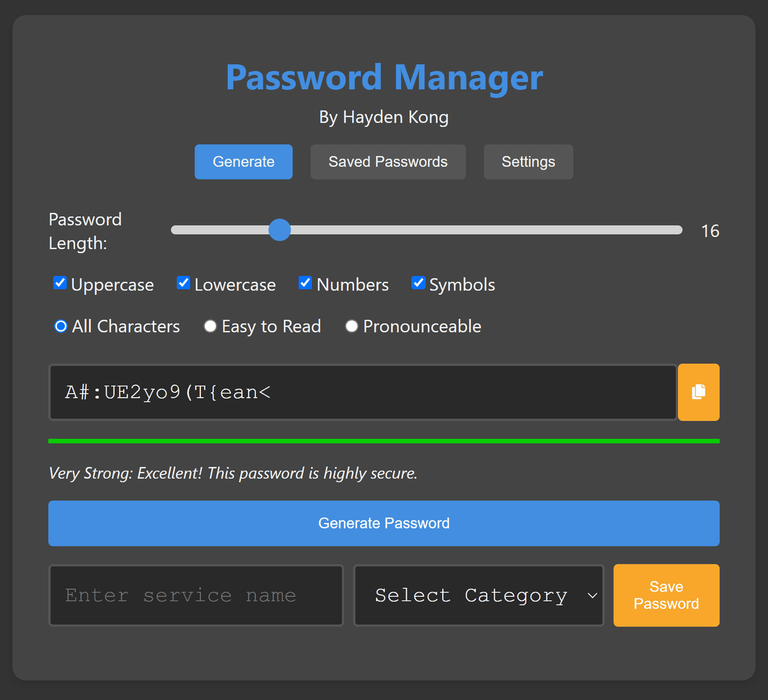Image resolution: width=768 pixels, height=700 pixels.
Task: Click the Save Password button
Action: 666,595
